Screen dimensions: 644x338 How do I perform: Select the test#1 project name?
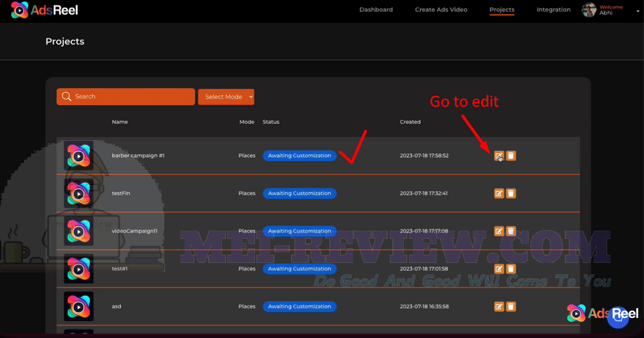119,269
